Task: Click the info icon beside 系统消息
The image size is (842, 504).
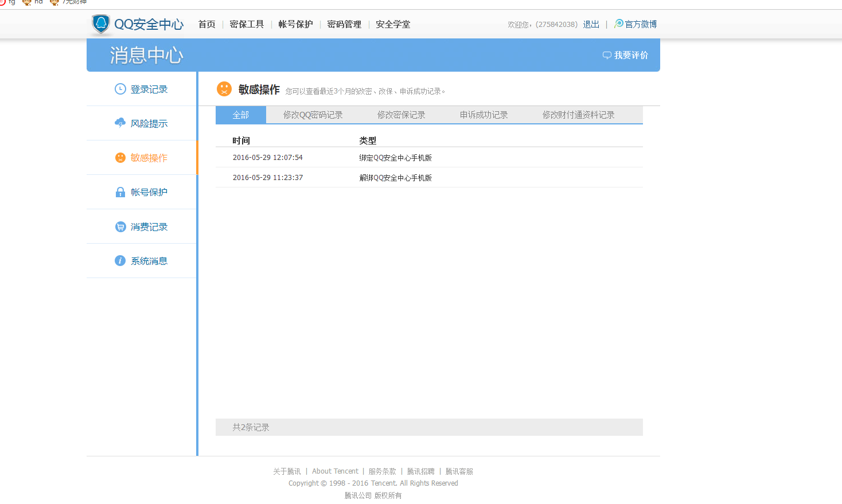Action: pyautogui.click(x=120, y=261)
